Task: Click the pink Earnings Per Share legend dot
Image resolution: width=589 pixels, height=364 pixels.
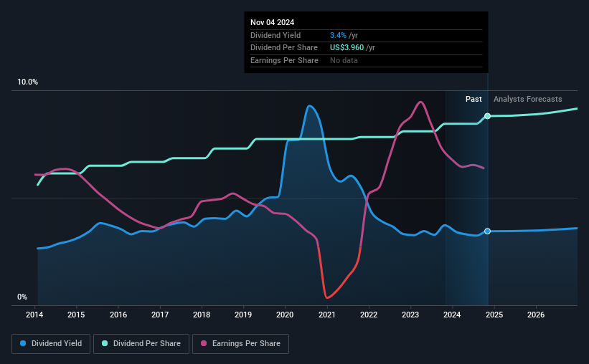Action: (x=204, y=343)
